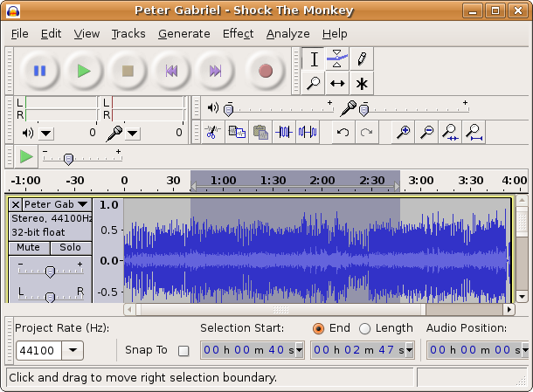Open selection End time format dropdown
Viewport: 533px width, 392px height.
point(409,350)
